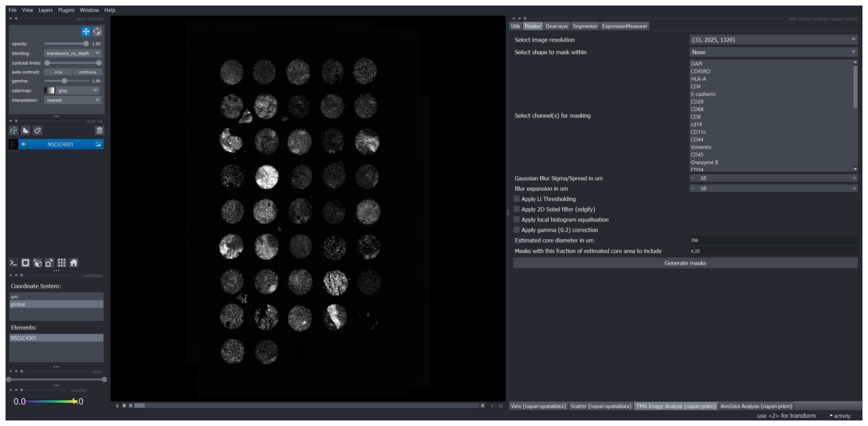Add a new points layer
868x426 pixels.
pyautogui.click(x=14, y=130)
